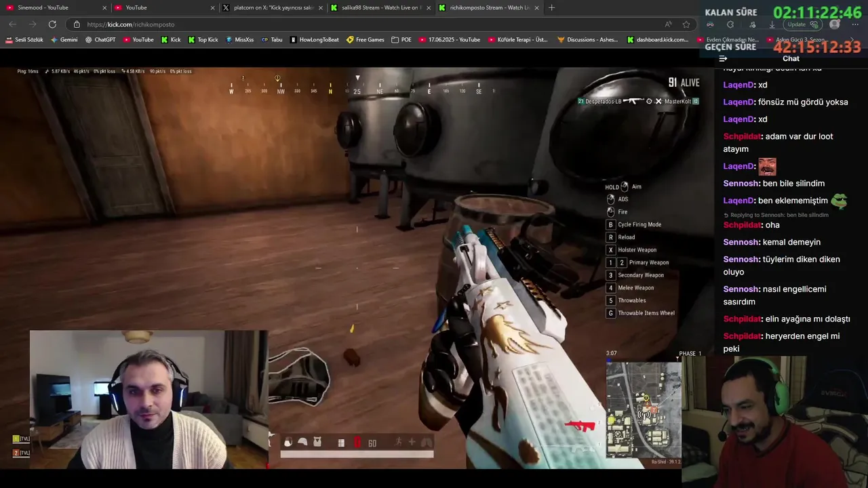Open the HowLongToBeat bookmark
The height and width of the screenshot is (488, 868).
tap(315, 40)
